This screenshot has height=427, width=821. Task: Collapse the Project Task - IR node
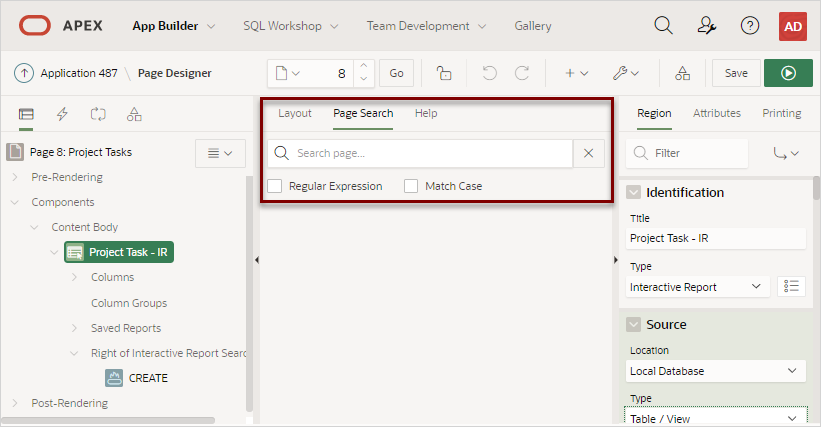coord(54,252)
